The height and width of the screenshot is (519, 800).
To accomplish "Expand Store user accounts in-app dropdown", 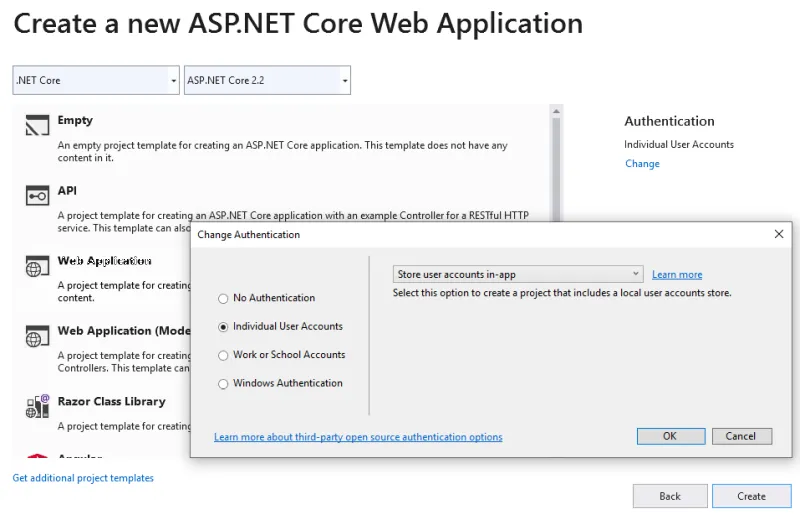I will pos(518,274).
